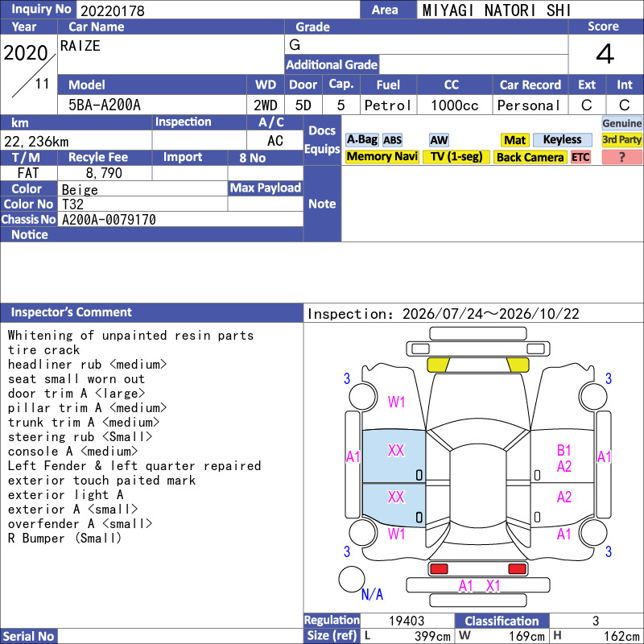Click the yellow Mat badge
644x644 pixels.
pyautogui.click(x=514, y=140)
